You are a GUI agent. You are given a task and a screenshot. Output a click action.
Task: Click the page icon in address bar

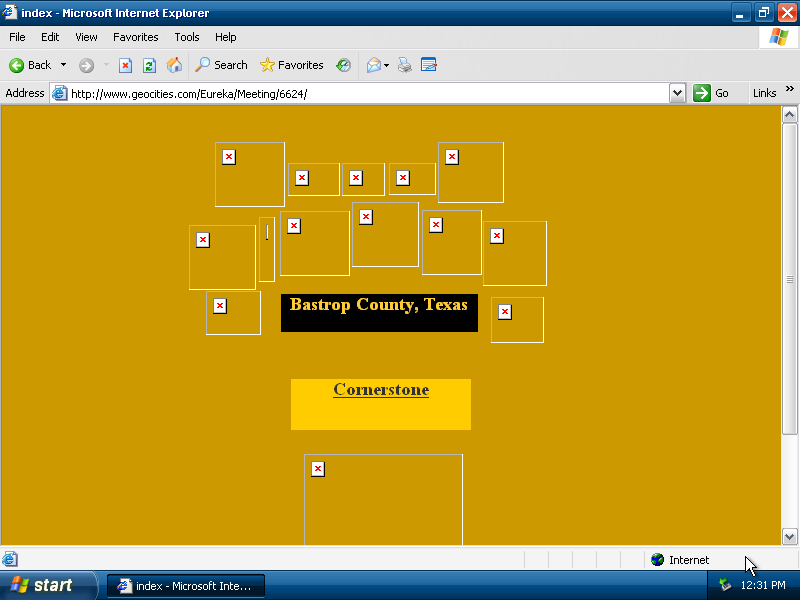(60, 93)
